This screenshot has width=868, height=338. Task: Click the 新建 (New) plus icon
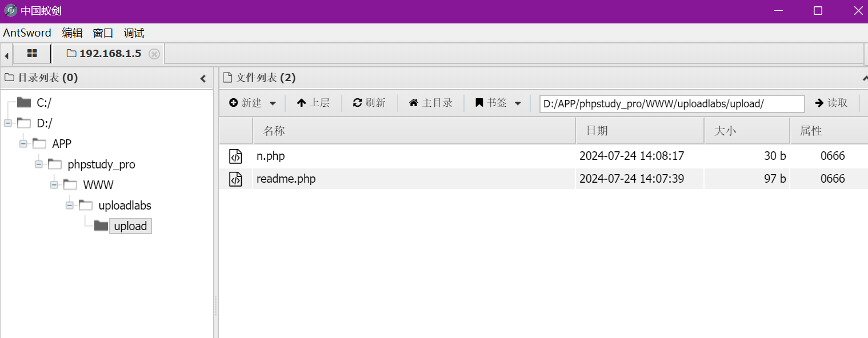(x=234, y=103)
